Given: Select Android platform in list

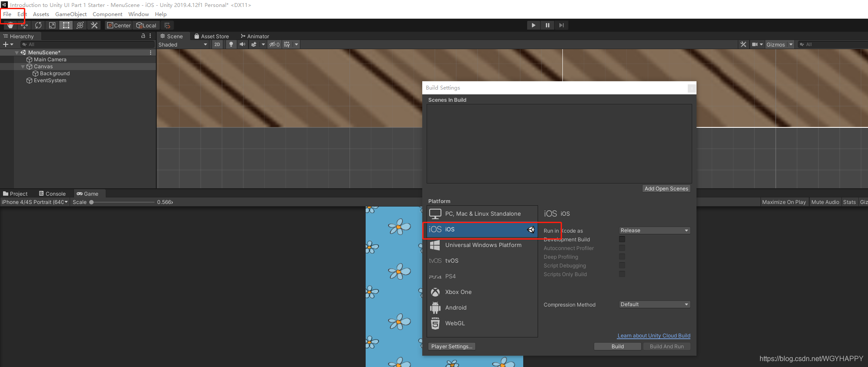Looking at the screenshot, I should [x=482, y=307].
